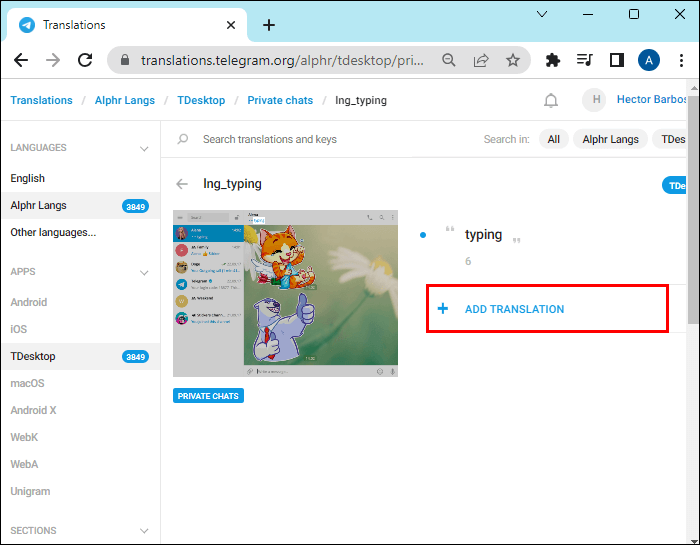Collapse the LANGUAGES section
Viewport: 700px width, 545px height.
point(144,149)
